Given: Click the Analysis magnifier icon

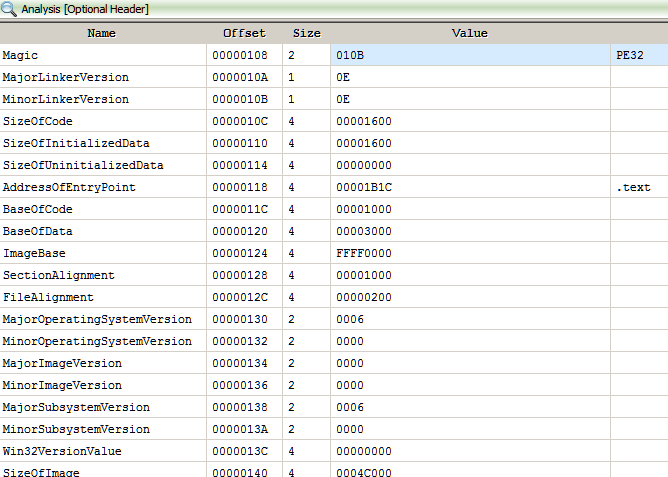Looking at the screenshot, I should pyautogui.click(x=10, y=9).
